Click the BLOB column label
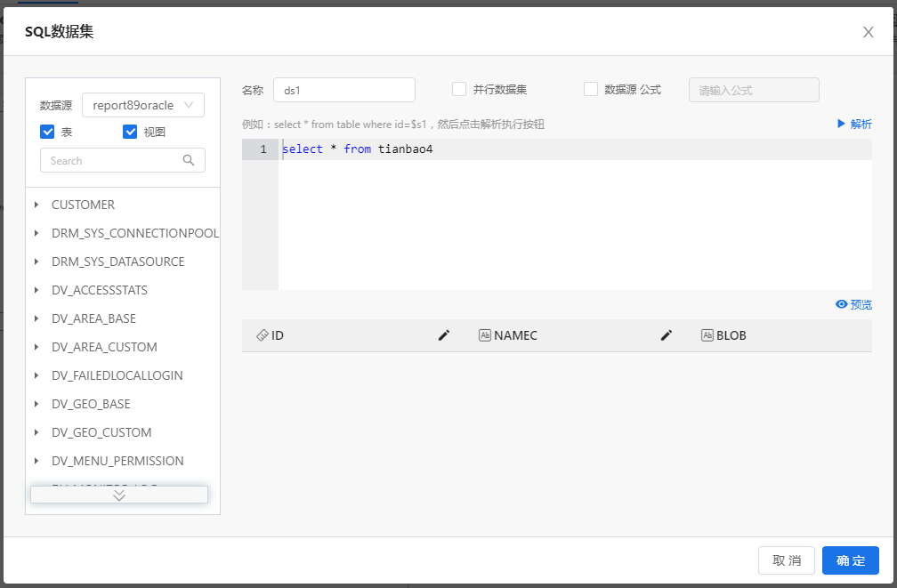This screenshot has width=897, height=588. (x=731, y=335)
